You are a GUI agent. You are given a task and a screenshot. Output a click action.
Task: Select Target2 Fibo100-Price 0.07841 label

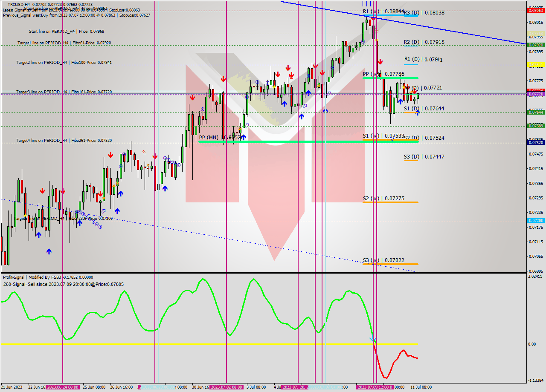click(64, 63)
